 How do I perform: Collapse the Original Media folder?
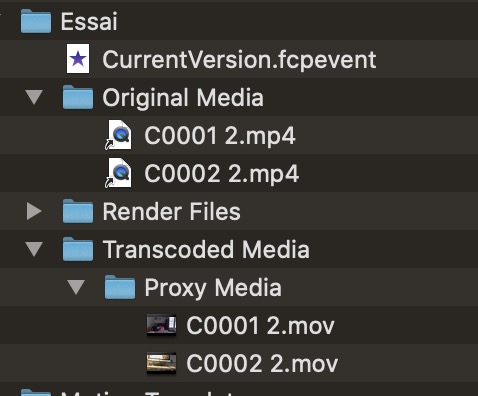(34, 97)
